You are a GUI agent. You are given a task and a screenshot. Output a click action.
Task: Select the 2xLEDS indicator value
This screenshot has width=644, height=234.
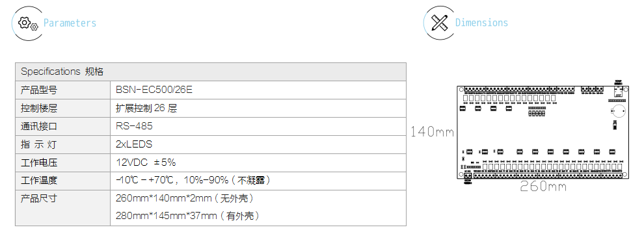[x=134, y=144]
